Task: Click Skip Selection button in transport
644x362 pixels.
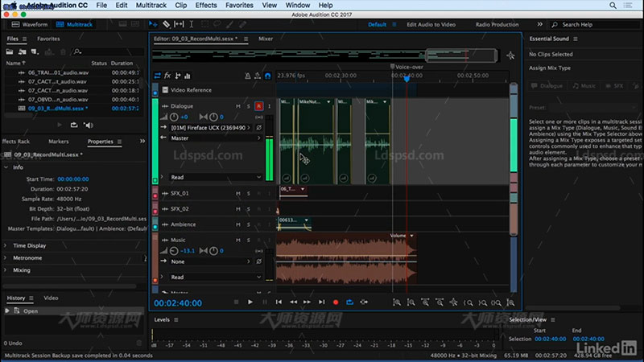Action: pos(364,302)
